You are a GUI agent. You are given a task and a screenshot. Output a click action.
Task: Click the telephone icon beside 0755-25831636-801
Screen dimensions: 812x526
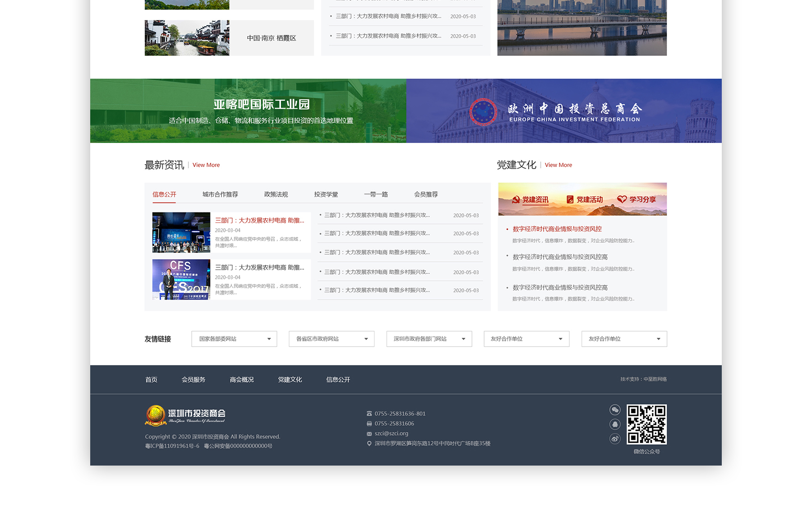click(369, 414)
